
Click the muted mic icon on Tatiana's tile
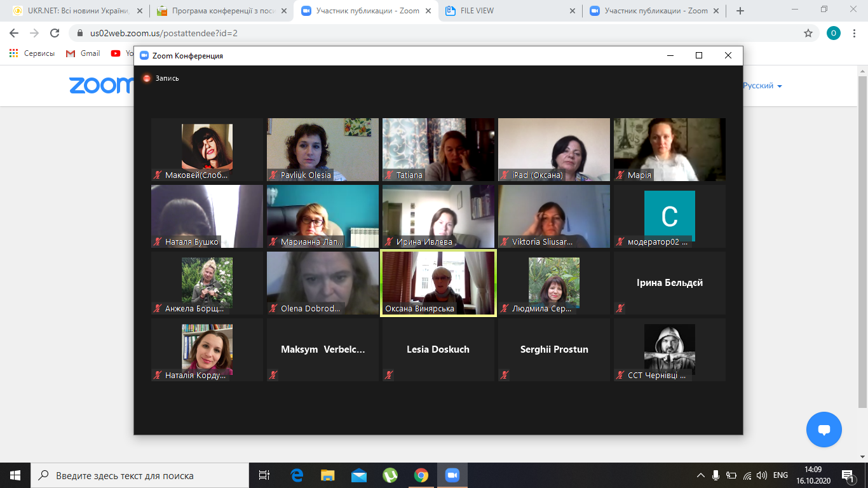point(389,175)
